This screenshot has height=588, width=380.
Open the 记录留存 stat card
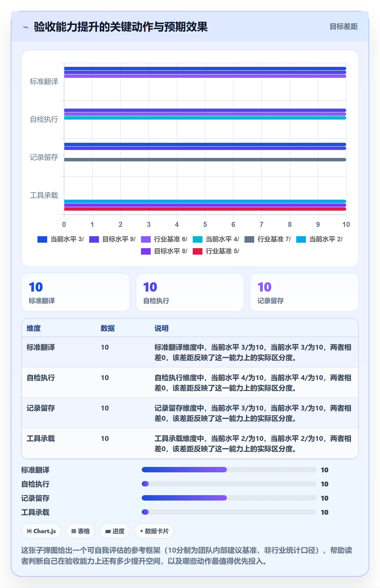[x=304, y=292]
